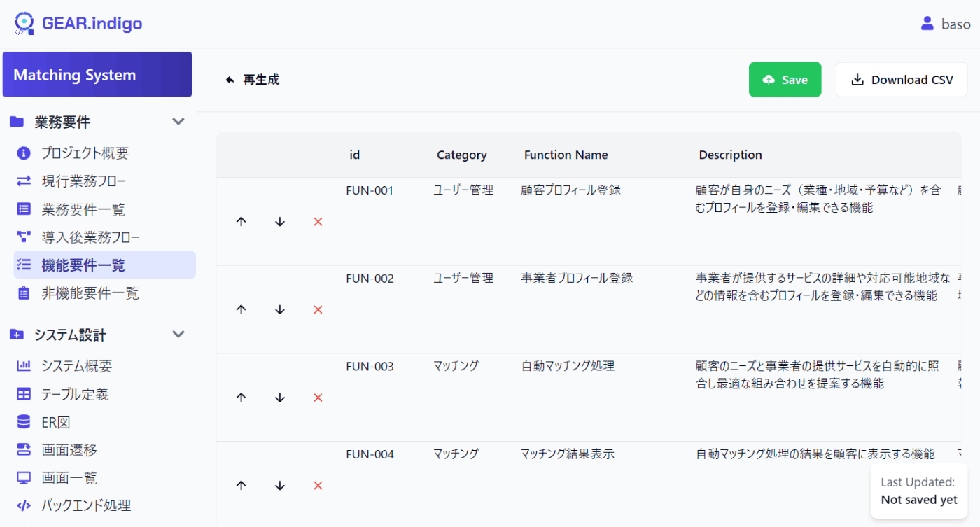Click the id column header

point(355,155)
